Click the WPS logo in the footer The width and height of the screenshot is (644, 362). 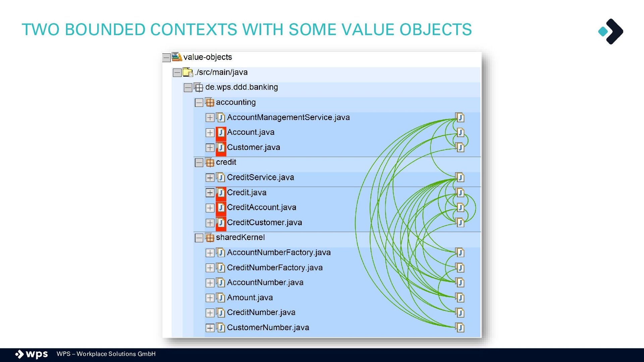[32, 354]
